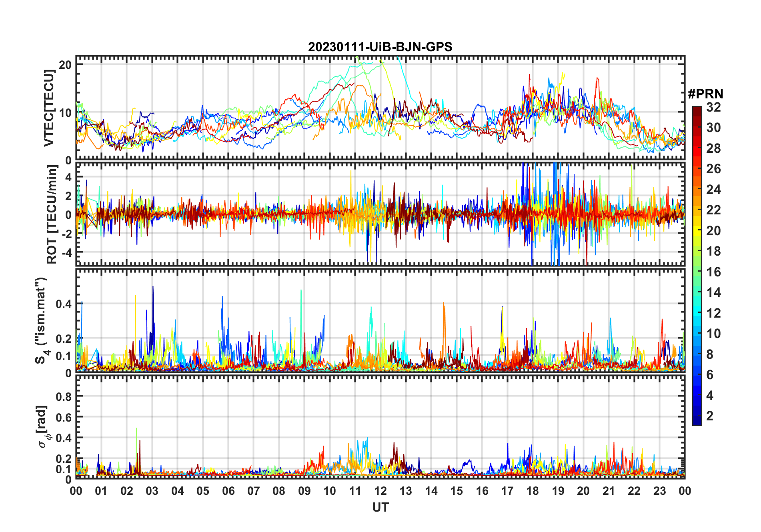
Task: Click UT axis hour tick "07"
Action: click(254, 491)
